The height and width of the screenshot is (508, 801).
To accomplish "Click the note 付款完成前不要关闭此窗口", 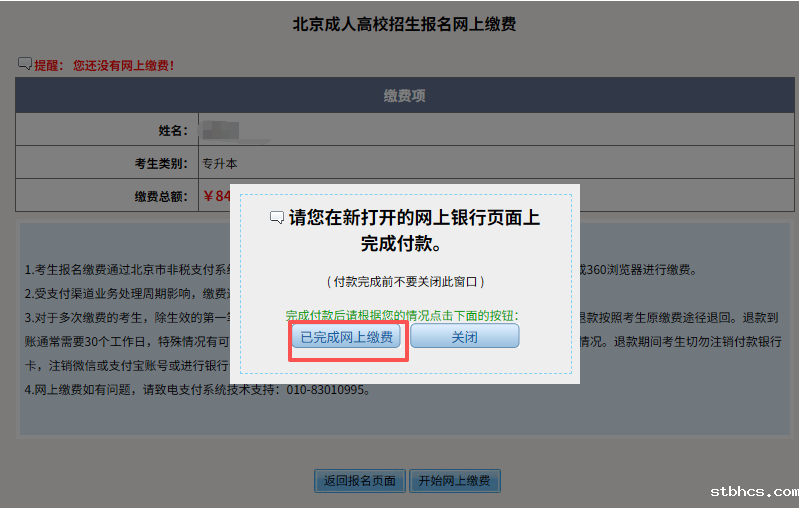I will (405, 282).
